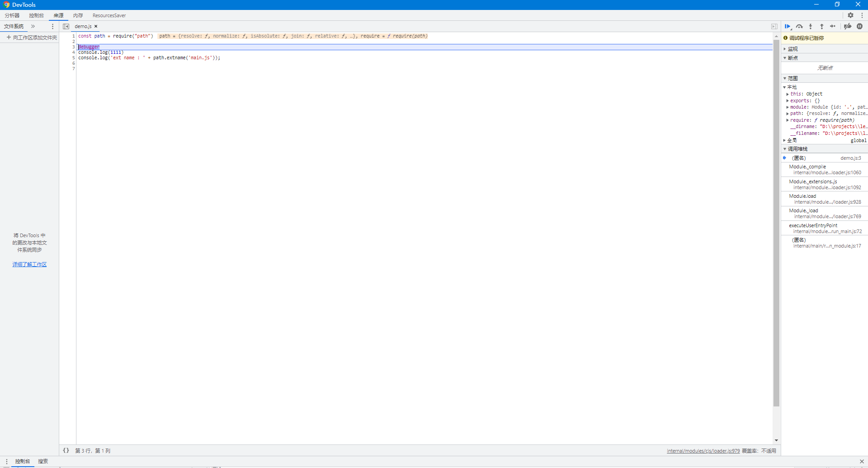Click the editor scrollbar up arrow
The height and width of the screenshot is (468, 868).
coord(776,36)
